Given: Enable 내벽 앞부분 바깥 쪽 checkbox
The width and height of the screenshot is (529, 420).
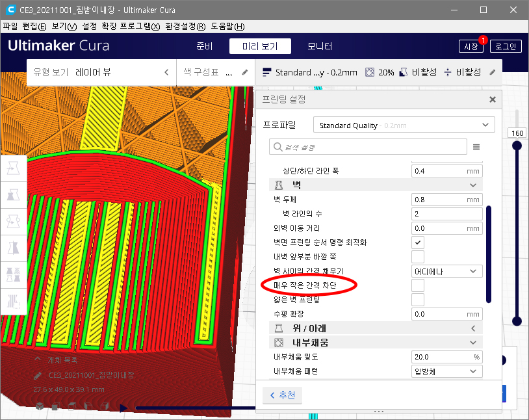Looking at the screenshot, I should [x=418, y=257].
